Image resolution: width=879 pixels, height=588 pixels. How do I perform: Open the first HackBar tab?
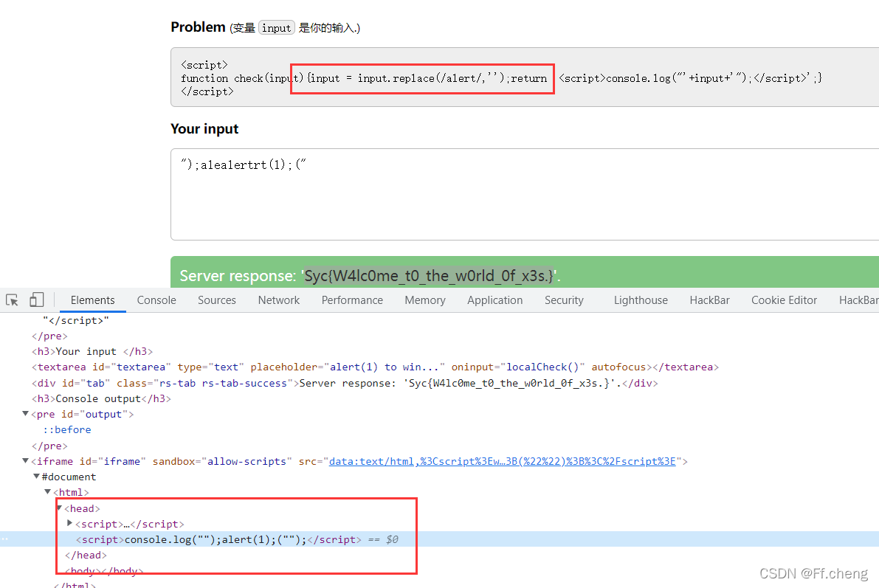point(709,300)
